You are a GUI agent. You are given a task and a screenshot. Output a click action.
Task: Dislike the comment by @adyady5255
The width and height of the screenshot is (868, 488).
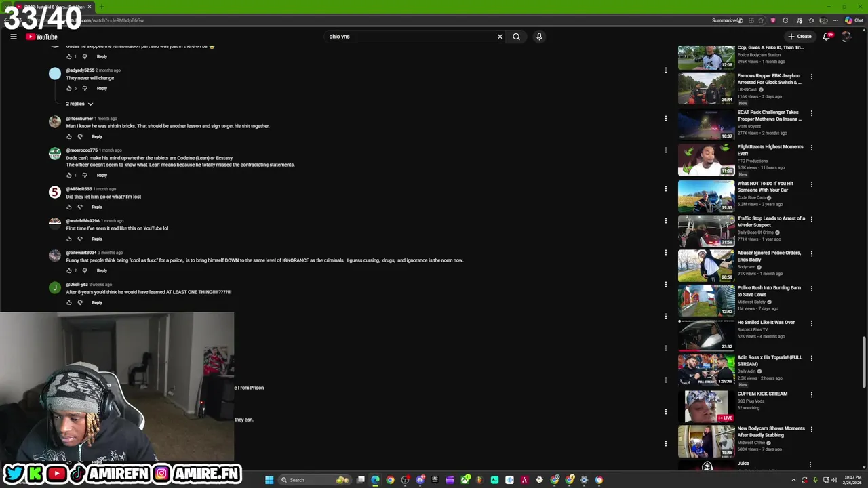pos(85,88)
